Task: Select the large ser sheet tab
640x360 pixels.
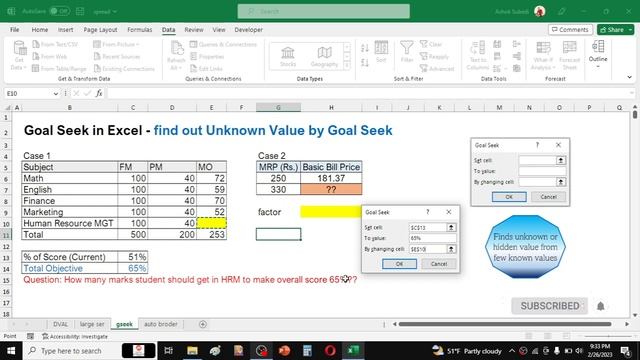Action: pyautogui.click(x=92, y=324)
